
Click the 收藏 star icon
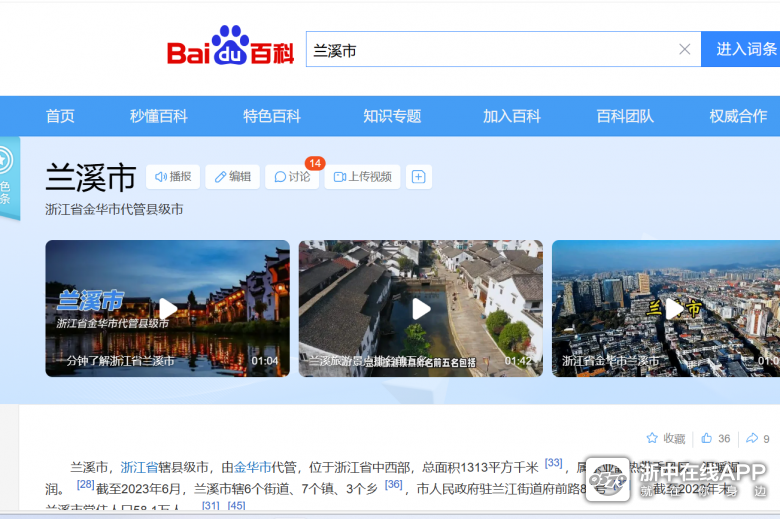pos(652,438)
